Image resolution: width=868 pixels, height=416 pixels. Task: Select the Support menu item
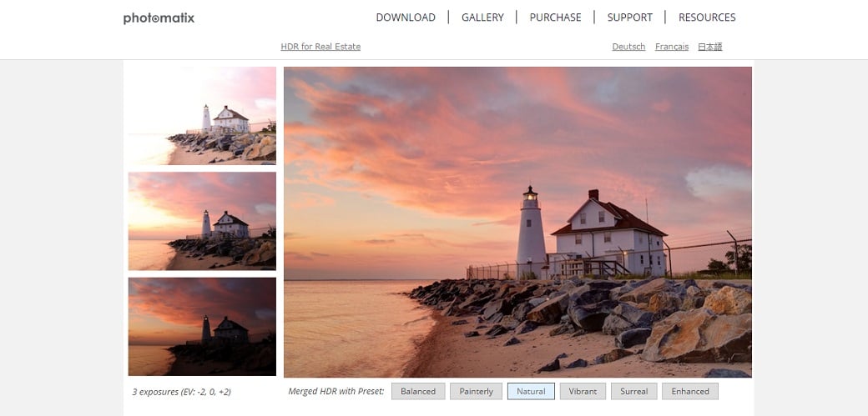tap(629, 18)
